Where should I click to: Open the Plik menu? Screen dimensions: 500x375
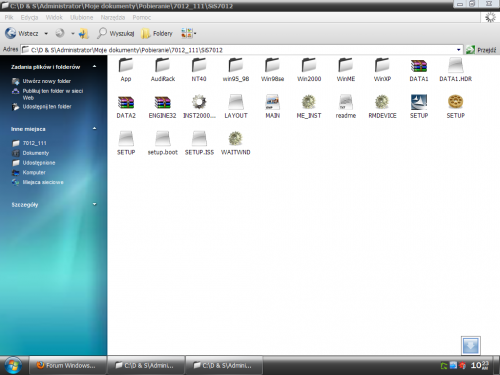(9, 17)
